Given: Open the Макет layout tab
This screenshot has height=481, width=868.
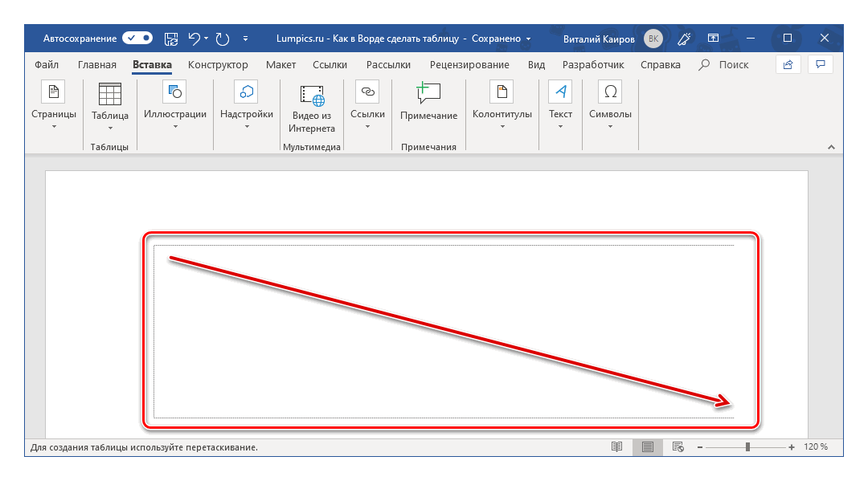Looking at the screenshot, I should 280,65.
